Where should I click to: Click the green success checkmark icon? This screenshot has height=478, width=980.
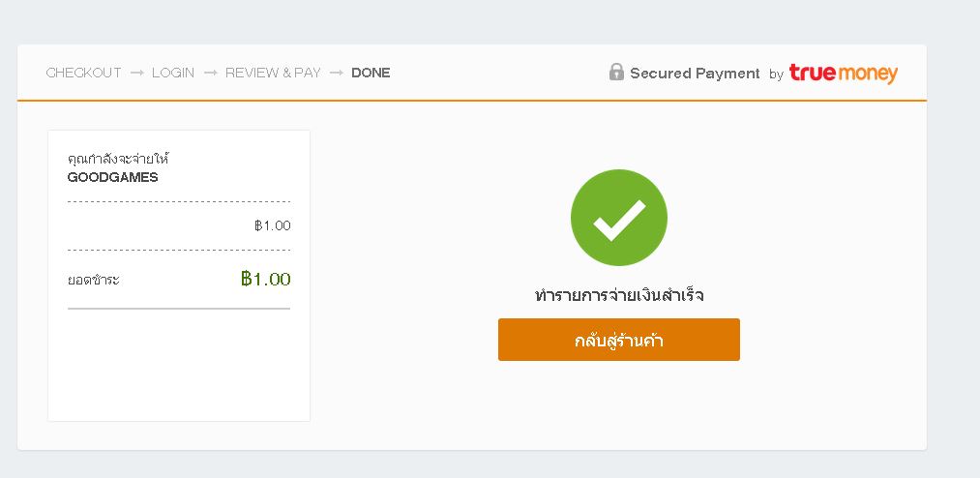(x=619, y=218)
